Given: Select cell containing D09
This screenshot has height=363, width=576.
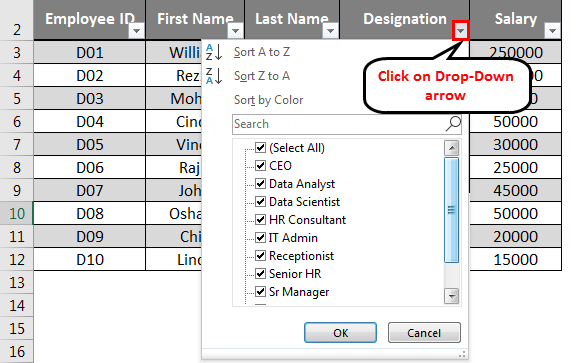Looking at the screenshot, I should pyautogui.click(x=90, y=237).
